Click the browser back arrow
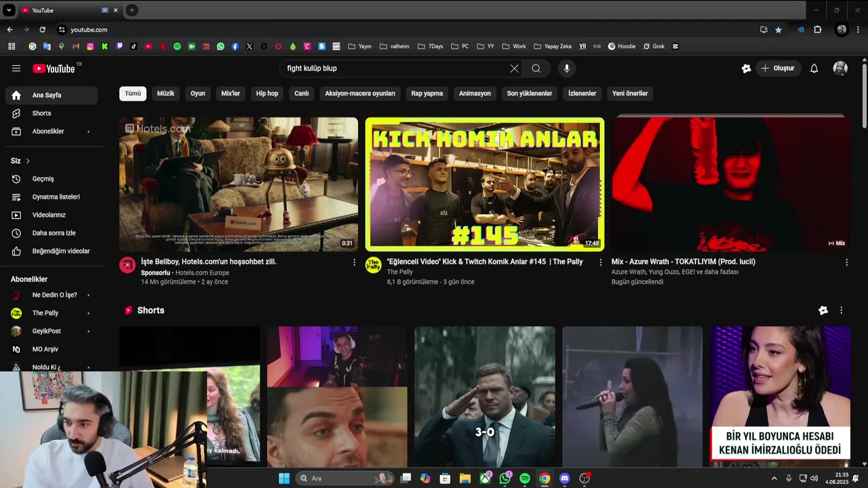The width and height of the screenshot is (868, 488). click(x=10, y=30)
